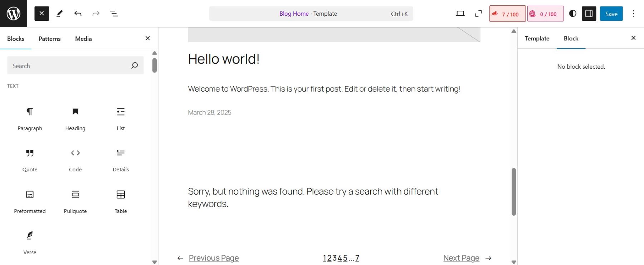Insert a Quote block
This screenshot has width=644, height=265.
coord(30,160)
